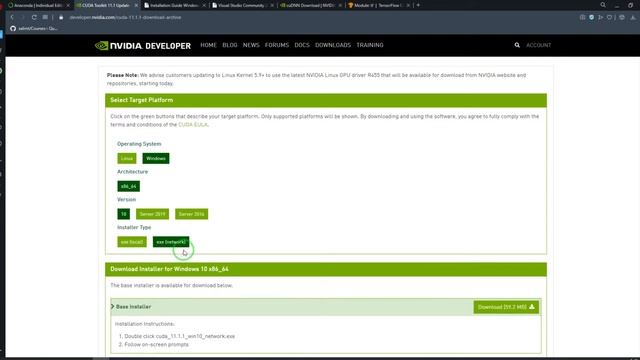
Task: Select the Linux operating system
Action: pos(127,158)
